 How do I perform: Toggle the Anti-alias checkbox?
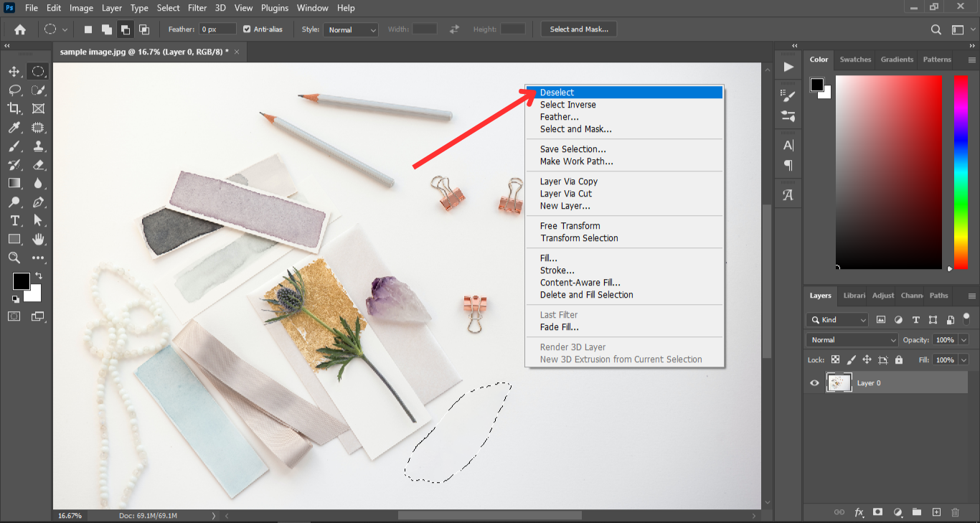tap(247, 29)
